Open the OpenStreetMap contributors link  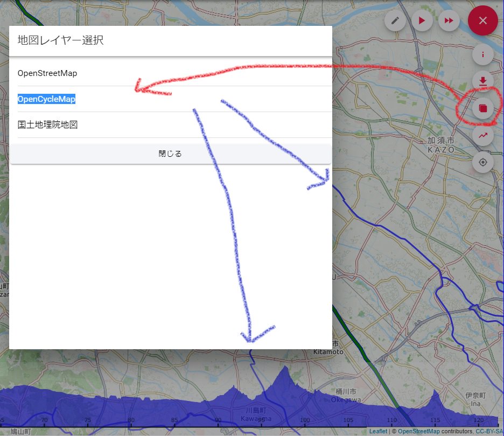click(418, 431)
